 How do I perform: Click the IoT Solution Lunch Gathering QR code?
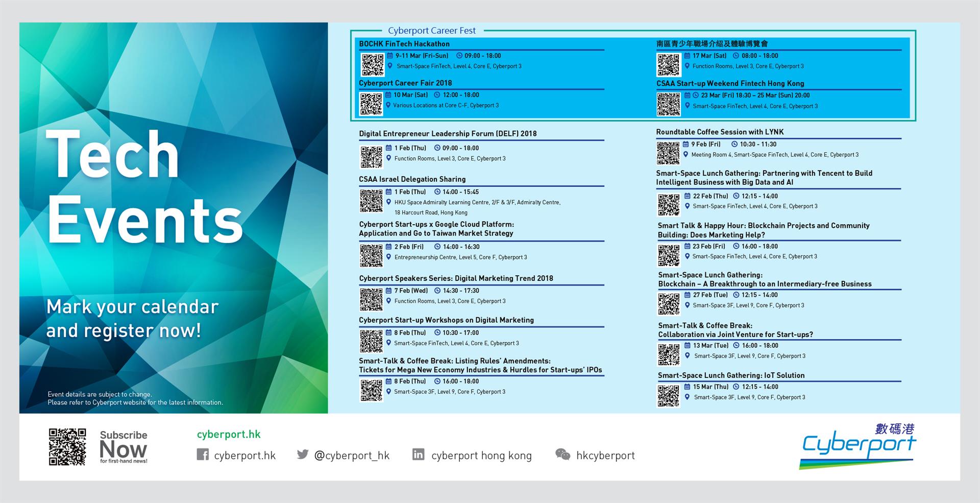[668, 396]
